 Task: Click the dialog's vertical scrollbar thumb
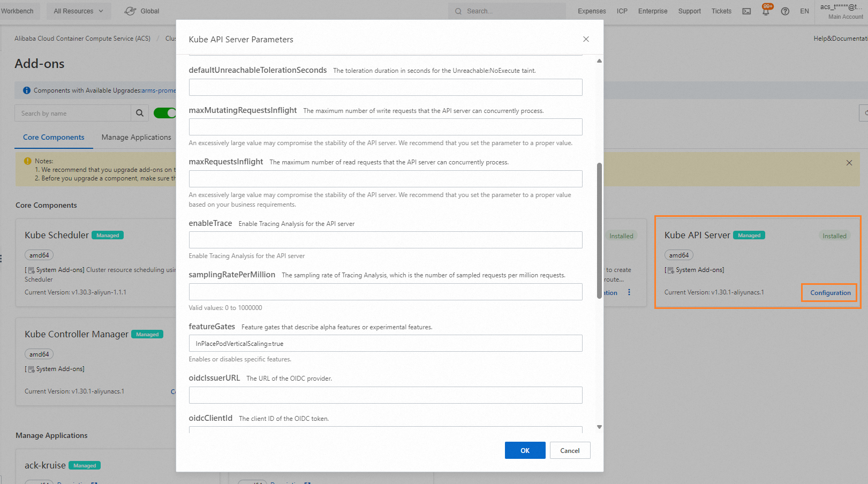[599, 230]
